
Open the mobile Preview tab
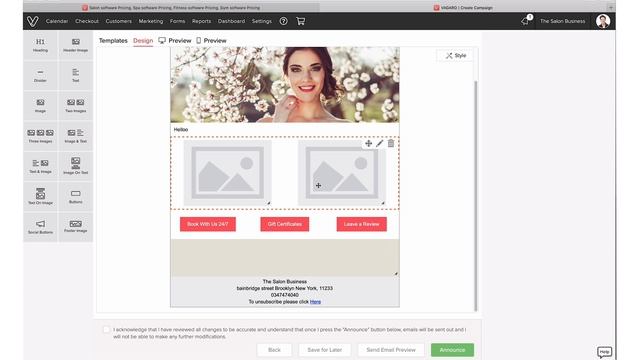211,40
